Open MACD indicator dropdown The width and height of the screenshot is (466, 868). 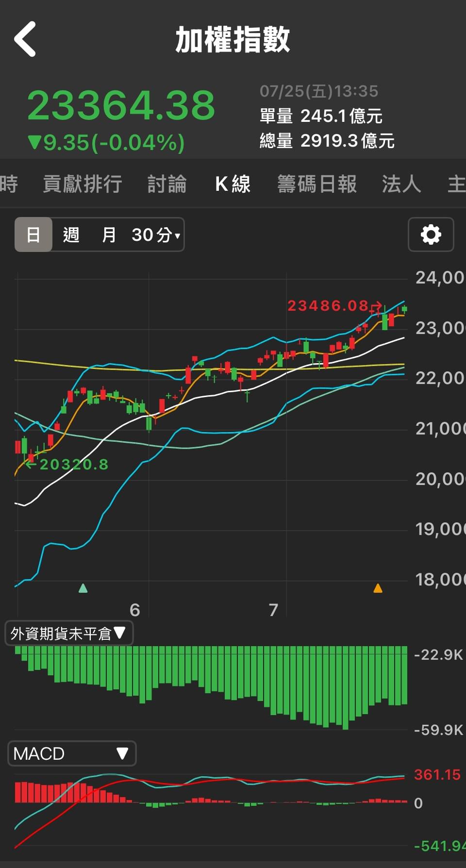click(x=72, y=753)
